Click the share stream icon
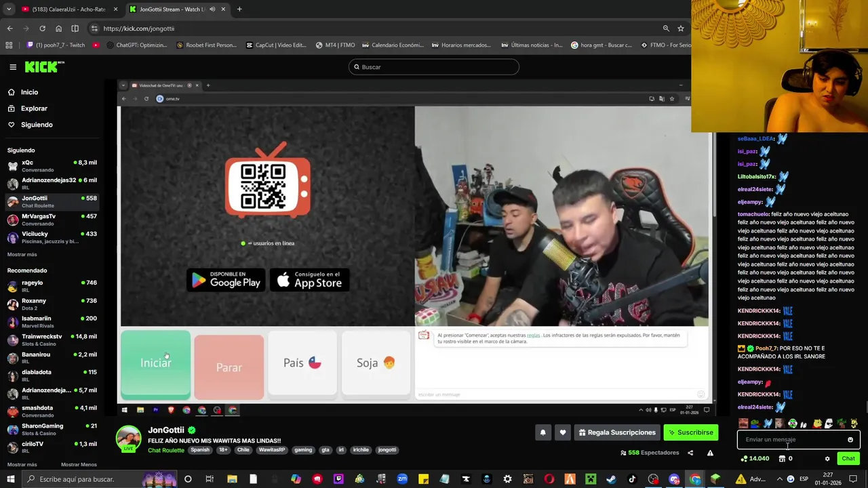Viewport: 868px width, 488px height. coord(690,453)
